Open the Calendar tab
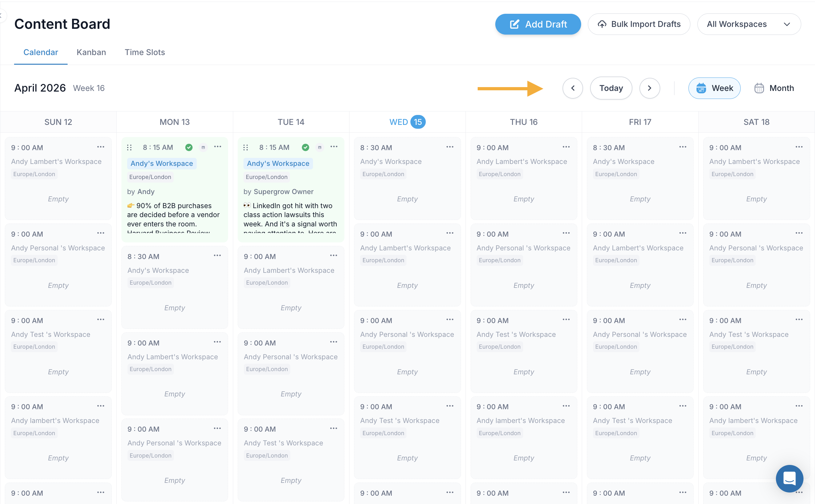Image resolution: width=815 pixels, height=504 pixels. pos(41,52)
